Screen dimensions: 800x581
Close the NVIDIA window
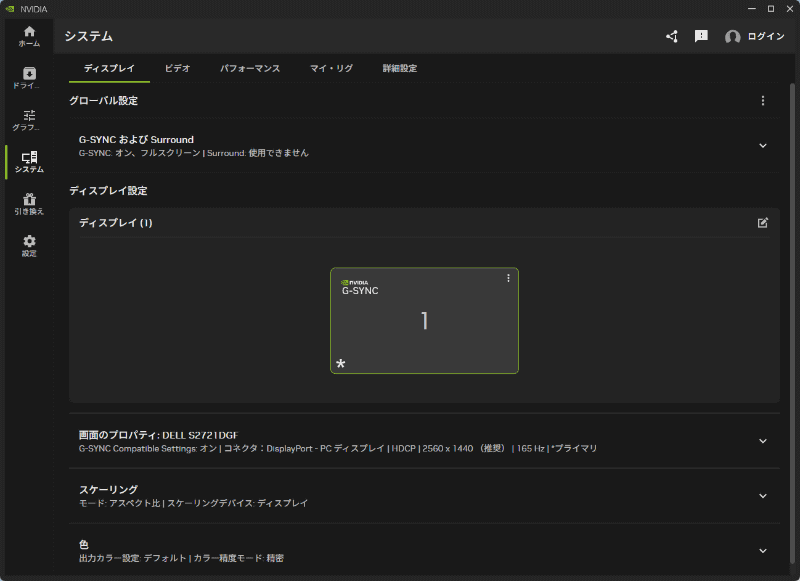tap(790, 9)
